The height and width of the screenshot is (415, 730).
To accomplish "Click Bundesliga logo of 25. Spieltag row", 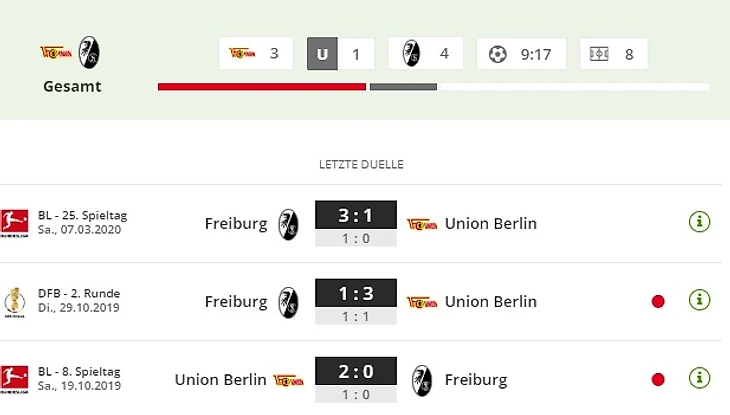I will 12,222.
